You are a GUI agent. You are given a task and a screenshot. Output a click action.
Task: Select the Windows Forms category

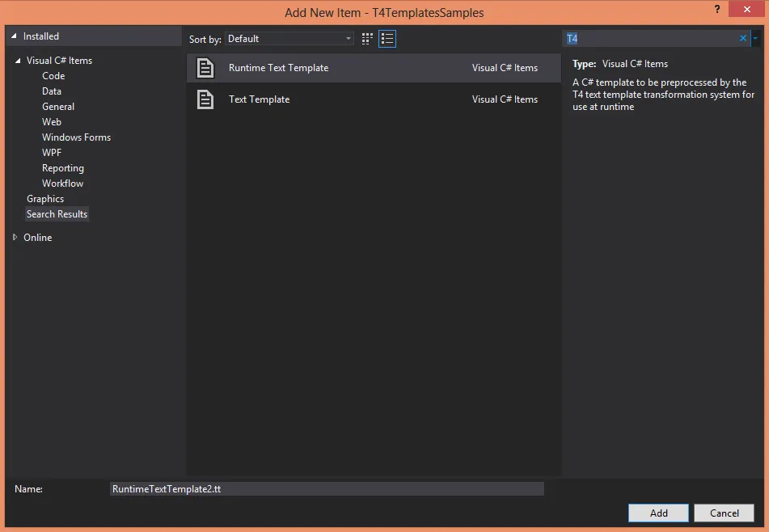pyautogui.click(x=76, y=137)
